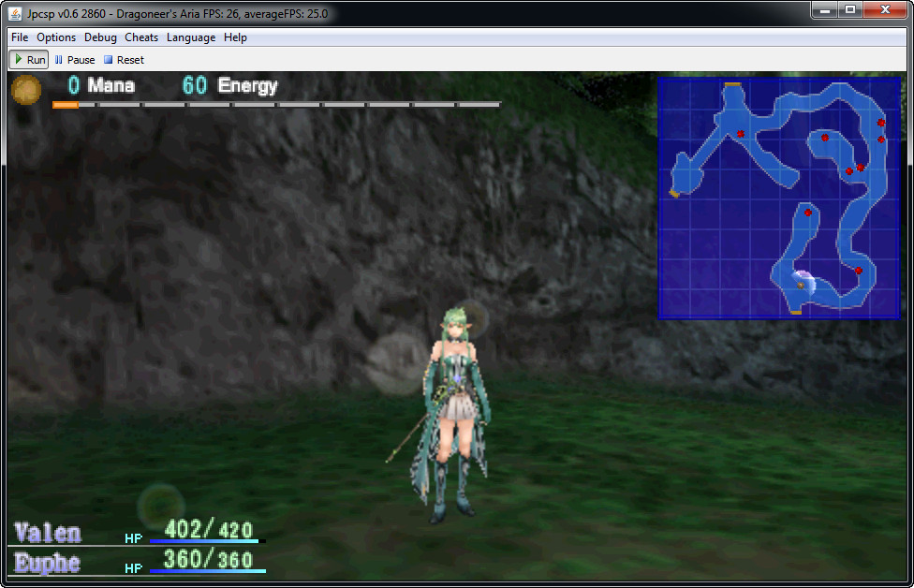Click Valen's HP value 402/420
914x588 pixels.
pos(208,529)
